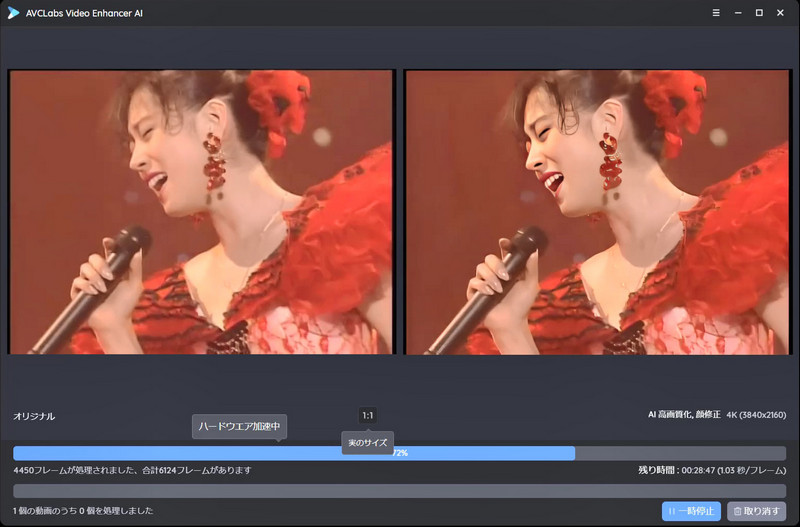The height and width of the screenshot is (527, 800).
Task: Click the 実のサイズ tooltip label
Action: 367,442
